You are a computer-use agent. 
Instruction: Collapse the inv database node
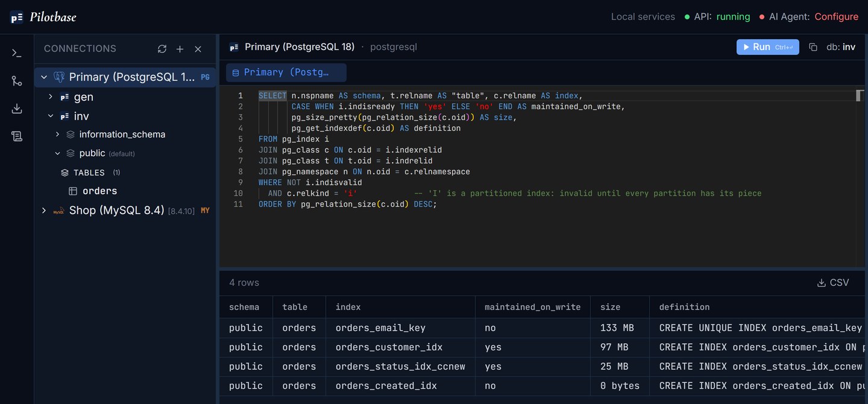pyautogui.click(x=51, y=116)
